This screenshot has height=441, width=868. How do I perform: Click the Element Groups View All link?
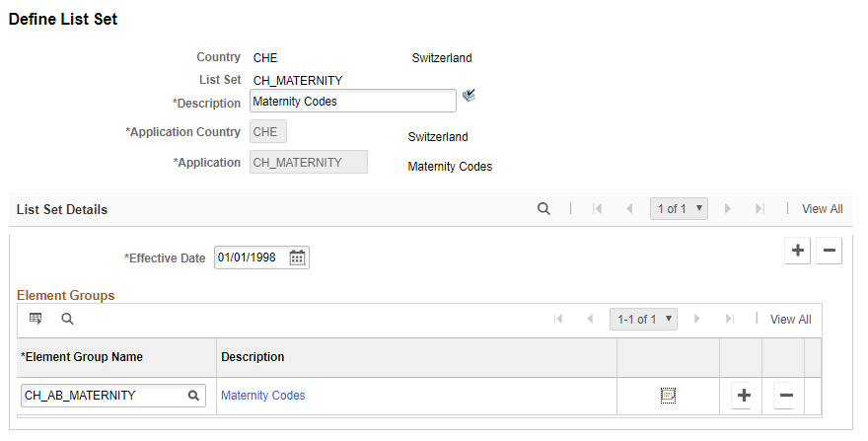790,319
